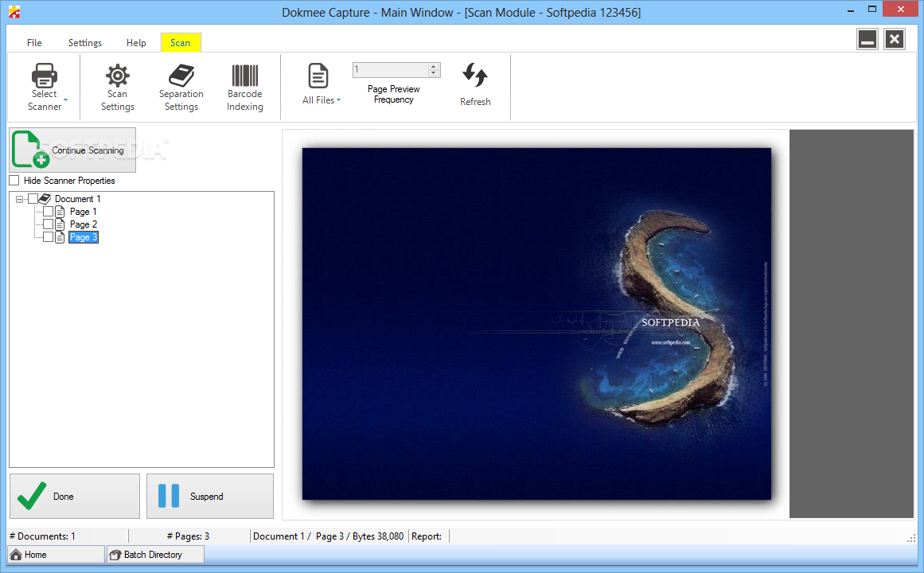
Task: Click the Suspend button
Action: click(x=210, y=497)
